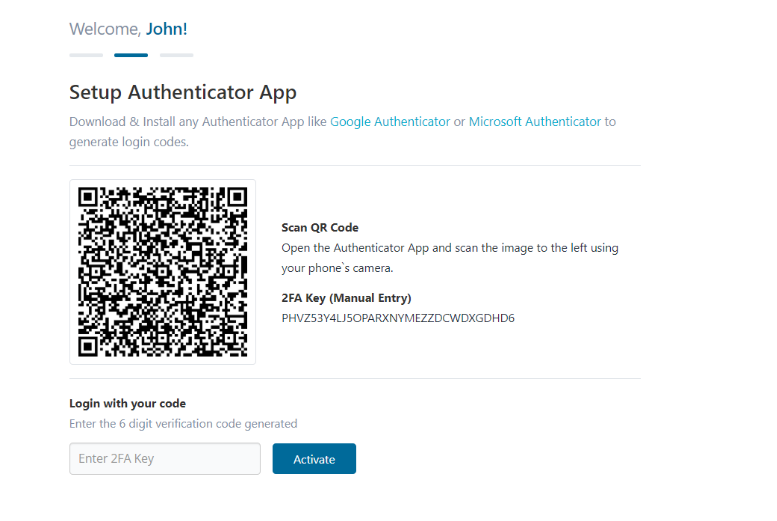Open the Microsoft Authenticator link
This screenshot has width=777, height=521.
(x=535, y=122)
